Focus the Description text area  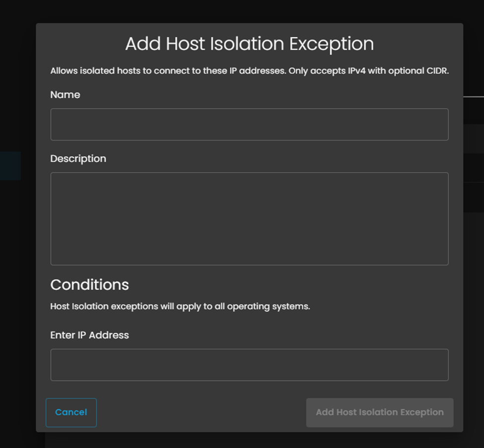pos(249,218)
